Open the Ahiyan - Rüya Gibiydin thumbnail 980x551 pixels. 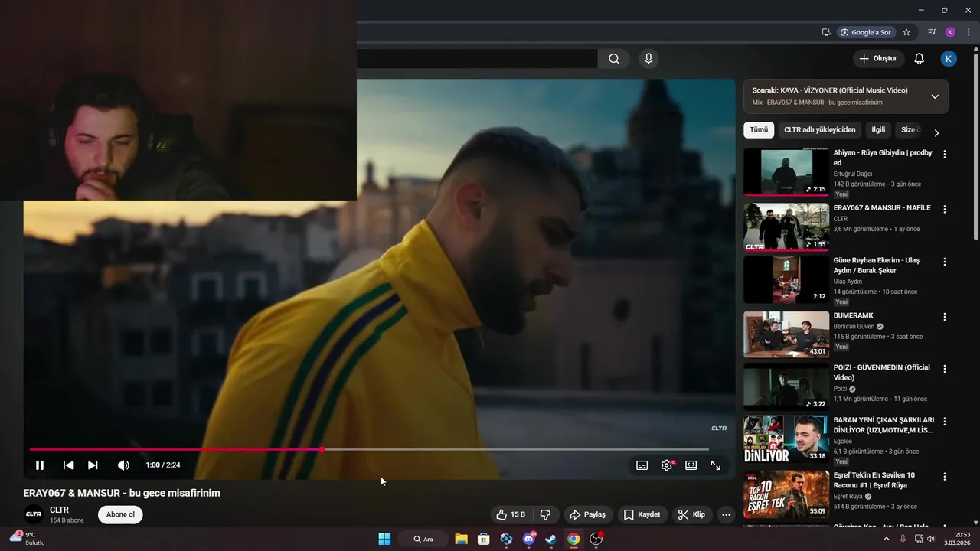[x=786, y=172]
